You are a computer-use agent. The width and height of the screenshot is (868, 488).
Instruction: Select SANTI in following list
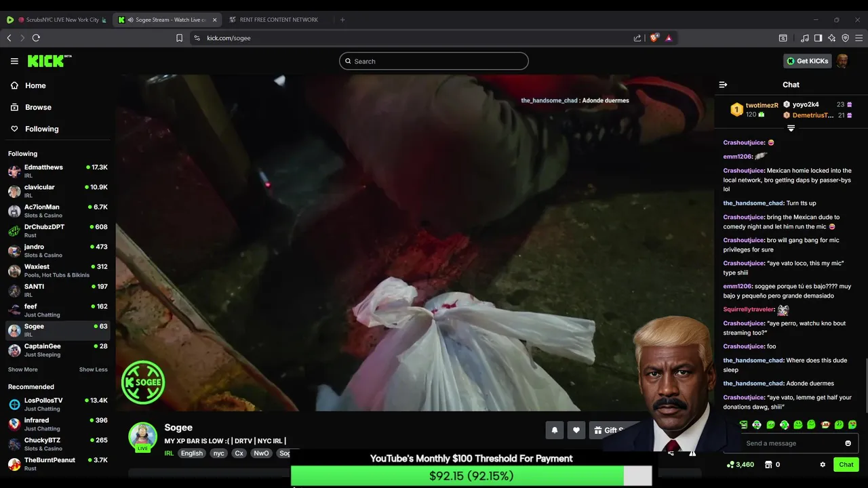58,290
